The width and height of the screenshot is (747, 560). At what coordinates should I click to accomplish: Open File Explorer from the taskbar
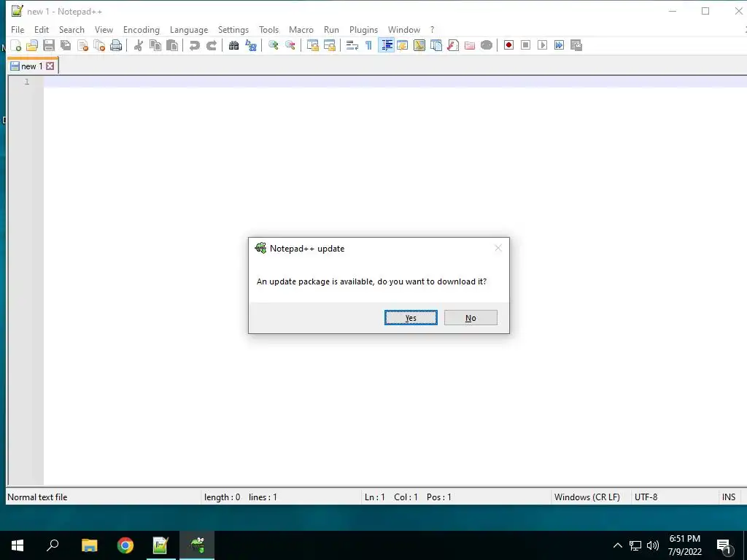pyautogui.click(x=90, y=545)
